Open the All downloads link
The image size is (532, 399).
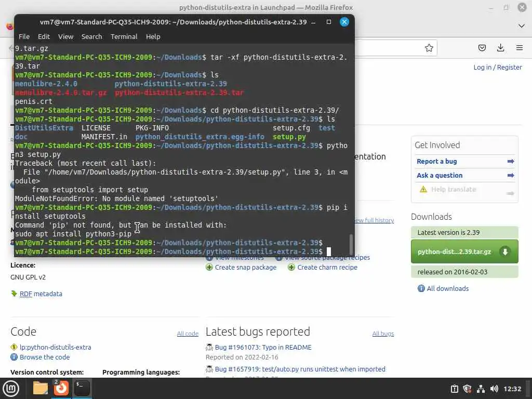pyautogui.click(x=447, y=288)
